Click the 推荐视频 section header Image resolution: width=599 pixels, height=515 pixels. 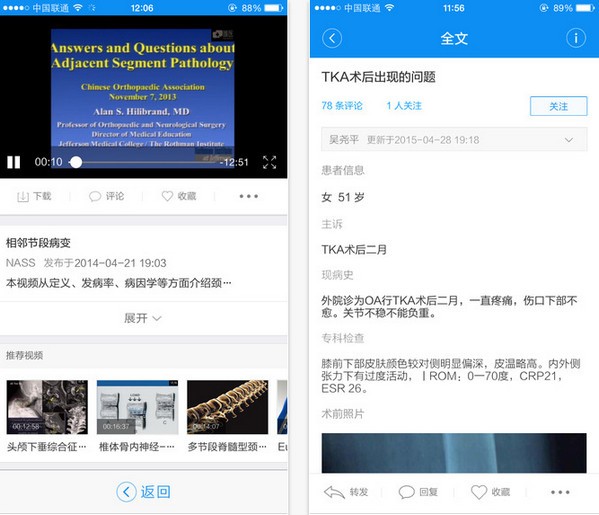[24, 355]
